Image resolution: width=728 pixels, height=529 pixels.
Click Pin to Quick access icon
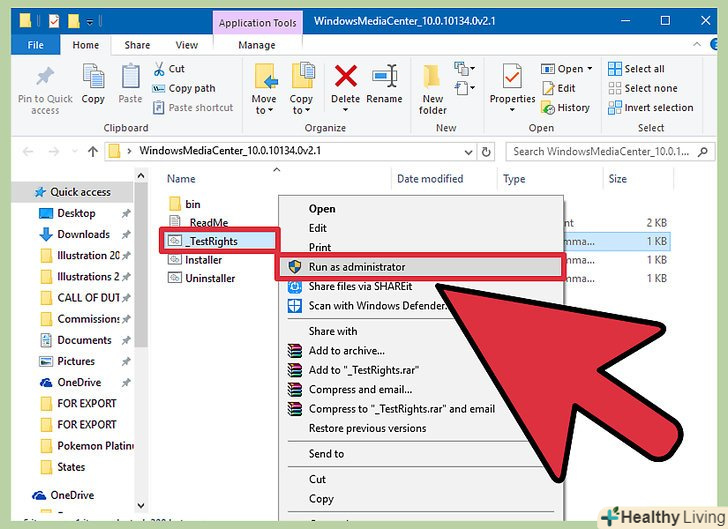[x=45, y=77]
